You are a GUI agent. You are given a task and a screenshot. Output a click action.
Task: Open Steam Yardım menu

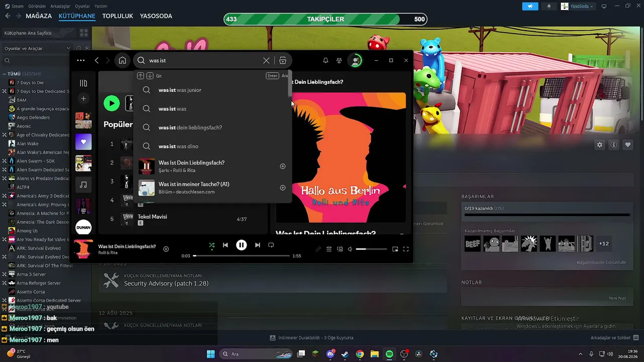pyautogui.click(x=101, y=6)
